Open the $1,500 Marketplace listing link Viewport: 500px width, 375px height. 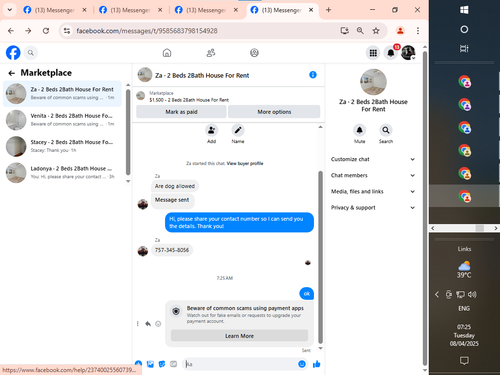point(189,100)
